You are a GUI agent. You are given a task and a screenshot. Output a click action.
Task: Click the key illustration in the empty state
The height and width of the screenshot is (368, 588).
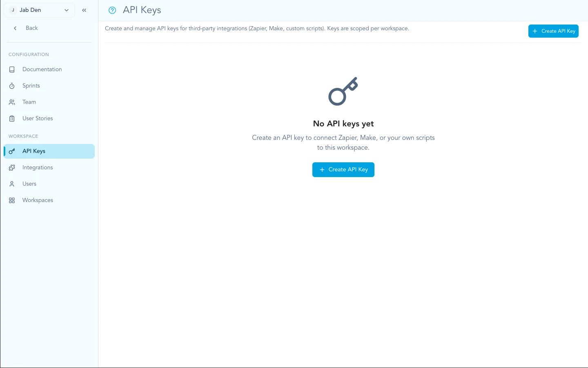(343, 91)
